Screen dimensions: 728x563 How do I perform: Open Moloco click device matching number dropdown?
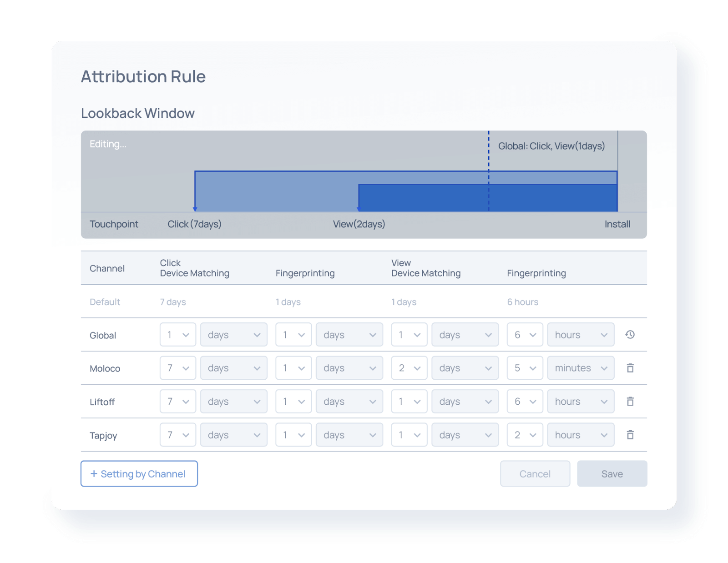point(178,368)
